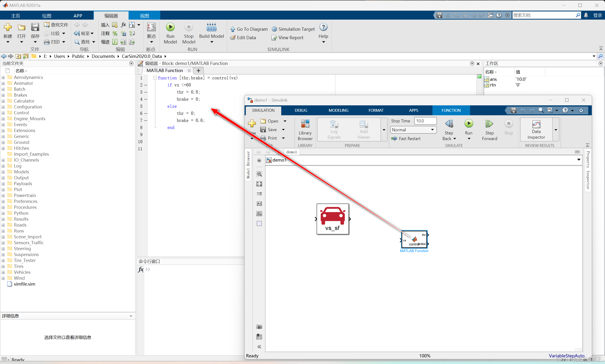Expand the Vehicles folder tree node
Image resolution: width=605 pixels, height=364 pixels.
(3, 272)
